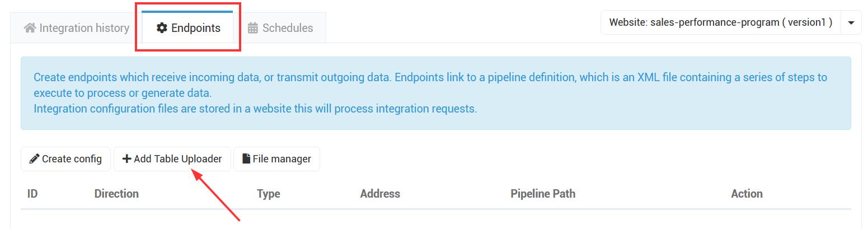The image size is (868, 229).
Task: Open the File manager button text
Action: point(282,159)
